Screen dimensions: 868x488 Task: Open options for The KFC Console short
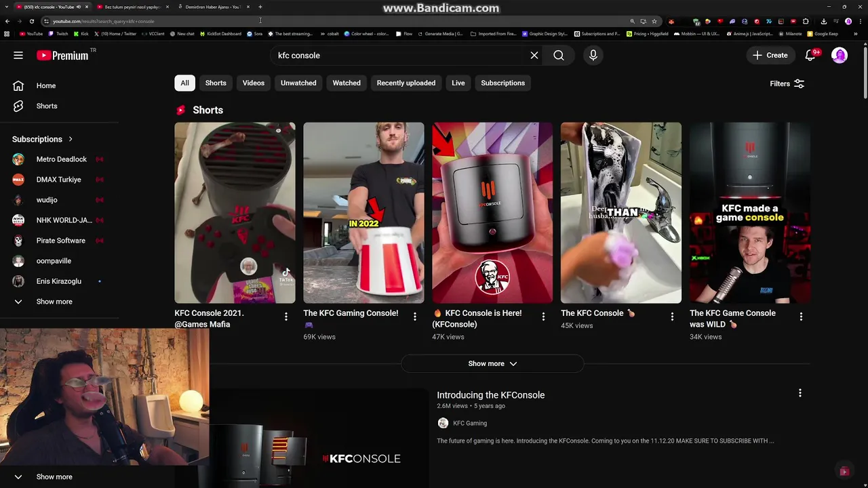point(672,317)
